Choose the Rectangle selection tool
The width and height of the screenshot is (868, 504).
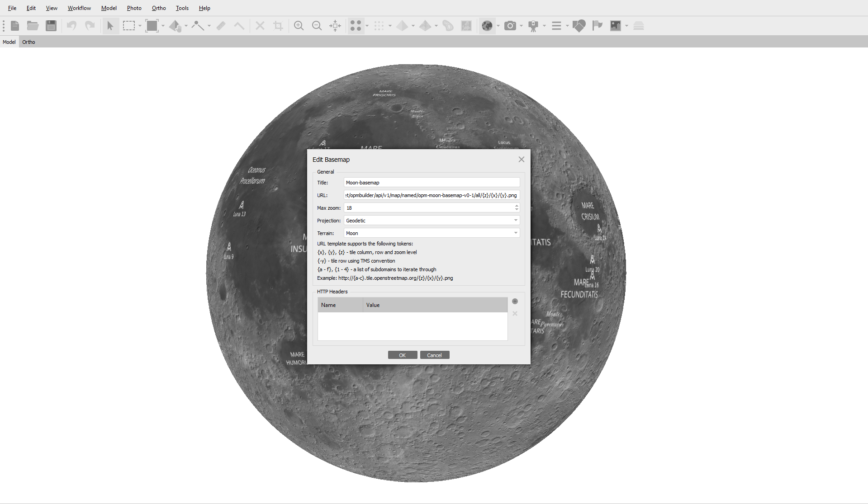pos(129,26)
